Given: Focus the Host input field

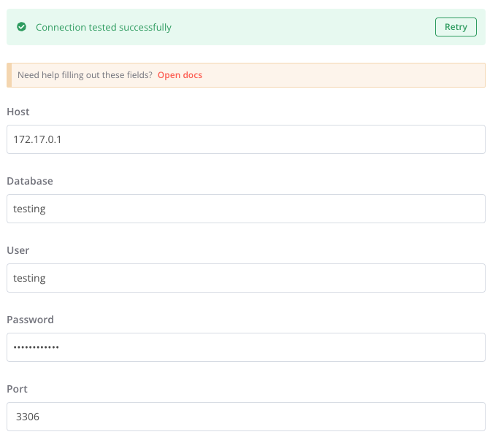Looking at the screenshot, I should point(245,139).
